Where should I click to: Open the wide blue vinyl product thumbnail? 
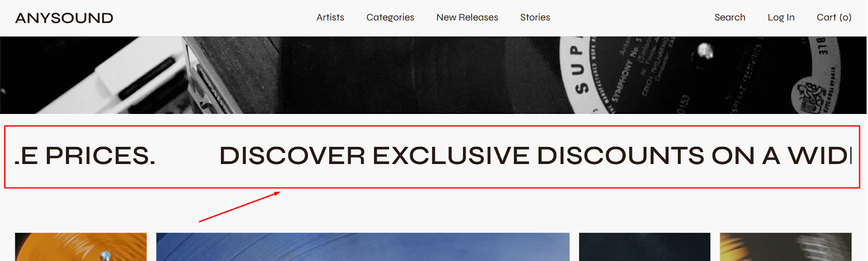pyautogui.click(x=363, y=247)
